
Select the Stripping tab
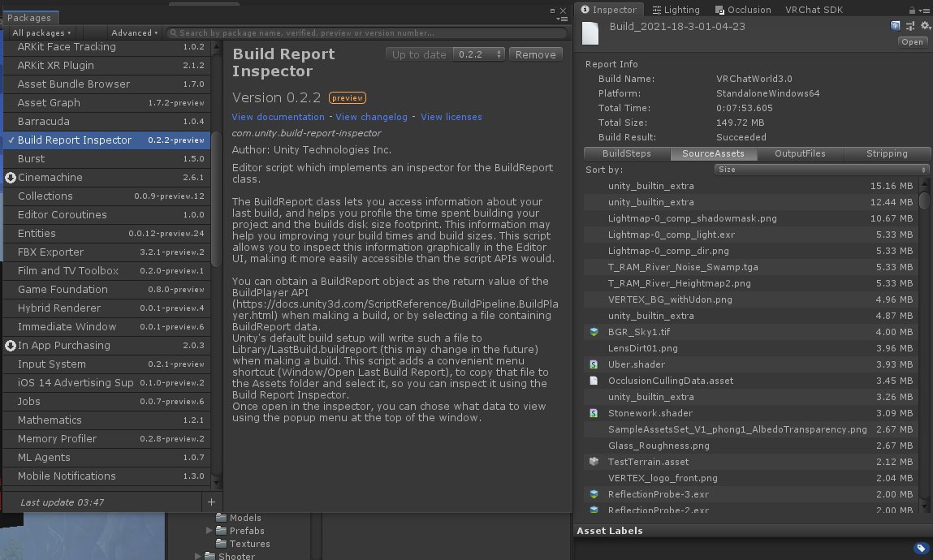[888, 154]
